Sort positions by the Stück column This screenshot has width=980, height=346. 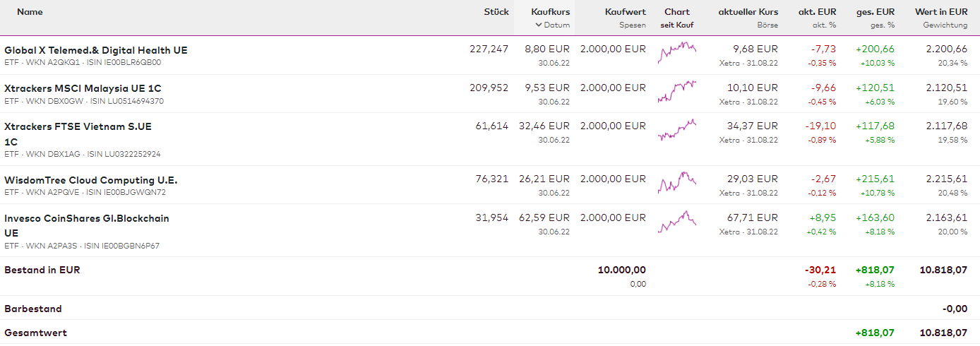pos(496,12)
